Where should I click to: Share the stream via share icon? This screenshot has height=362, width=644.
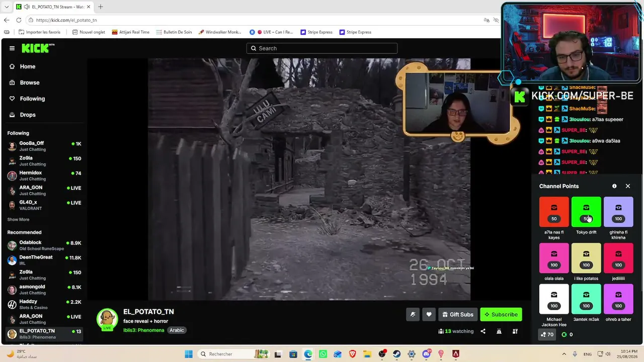pyautogui.click(x=483, y=331)
